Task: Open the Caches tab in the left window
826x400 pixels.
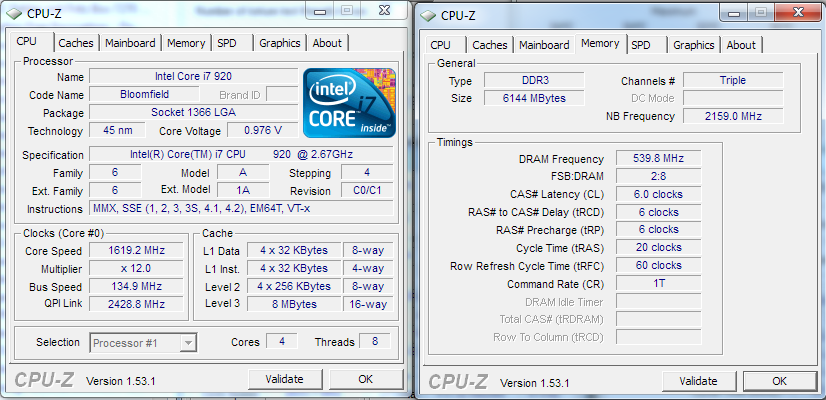Action: pyautogui.click(x=76, y=43)
